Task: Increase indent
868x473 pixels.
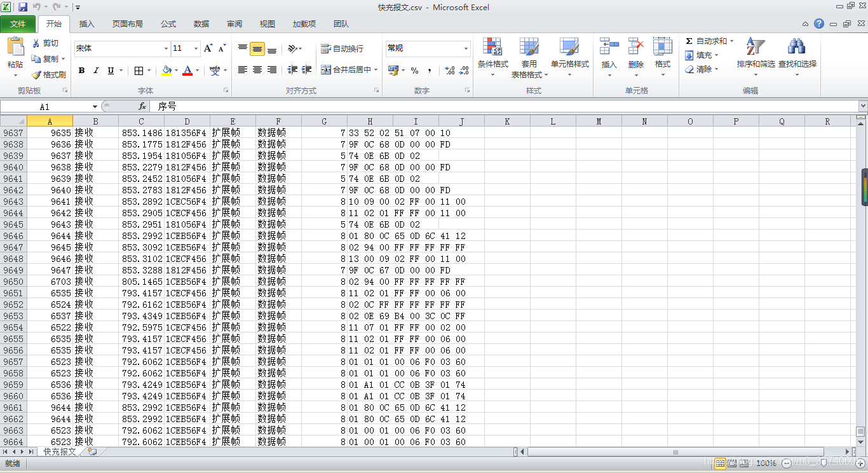Action: tap(307, 70)
